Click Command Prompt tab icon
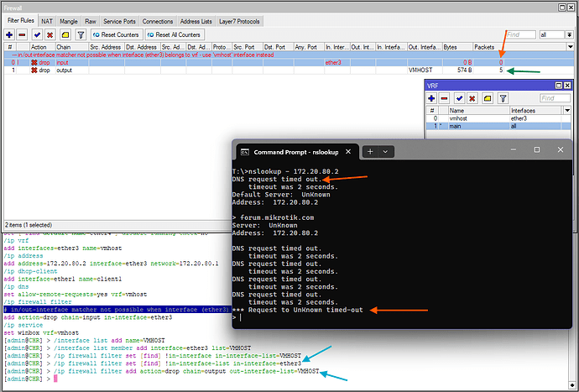579x392 pixels. 244,152
